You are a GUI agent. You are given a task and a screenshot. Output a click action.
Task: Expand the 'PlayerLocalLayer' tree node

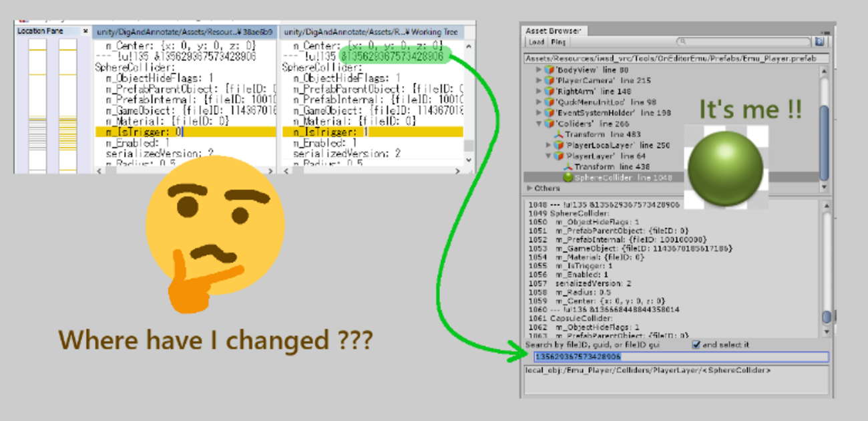549,145
